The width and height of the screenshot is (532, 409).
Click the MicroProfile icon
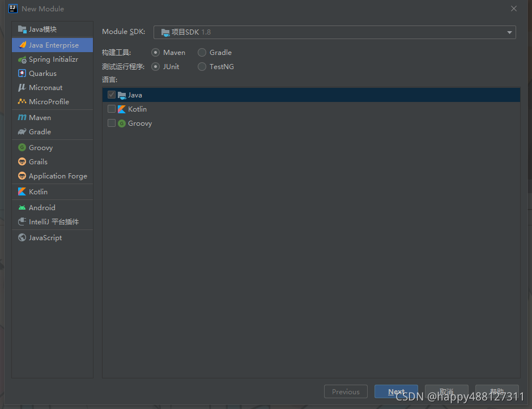coord(22,102)
